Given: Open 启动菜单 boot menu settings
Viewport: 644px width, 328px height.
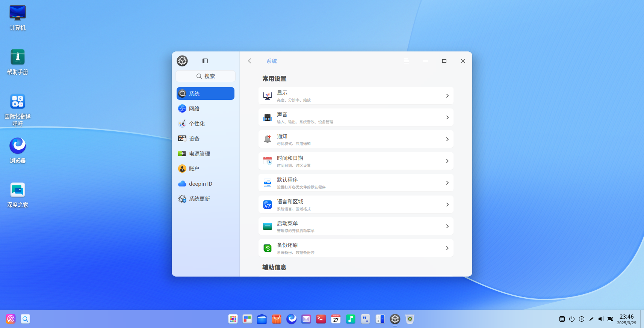Looking at the screenshot, I should click(355, 226).
